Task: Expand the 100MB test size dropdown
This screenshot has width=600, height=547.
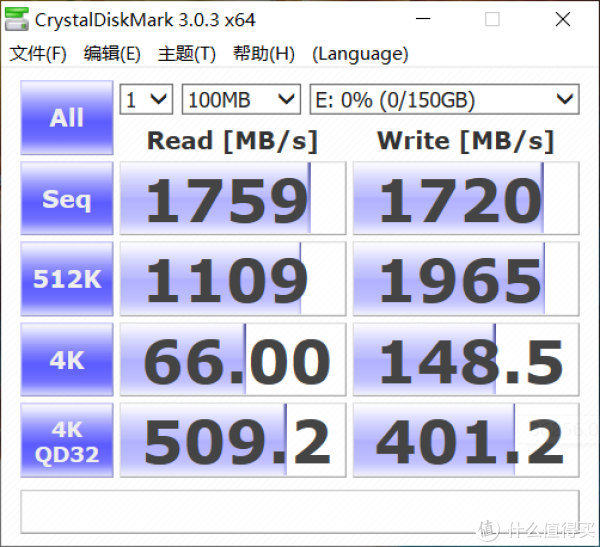Action: (241, 99)
